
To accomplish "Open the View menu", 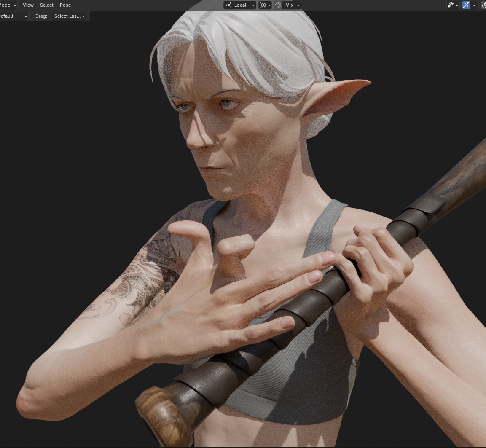I will [x=28, y=5].
